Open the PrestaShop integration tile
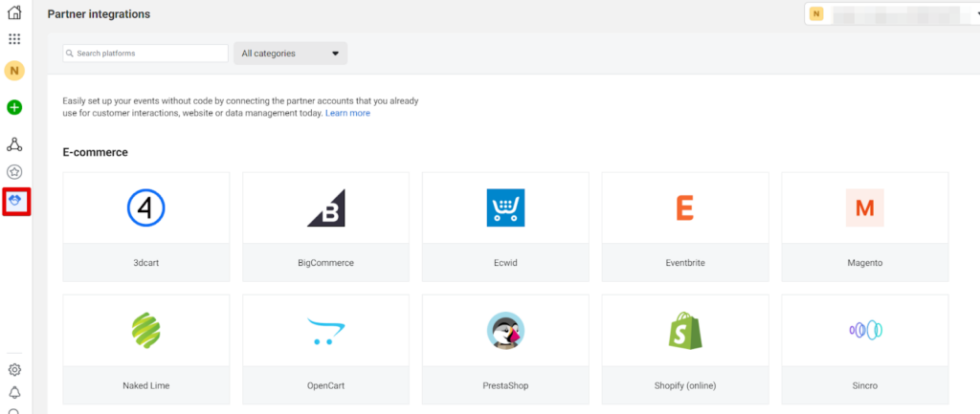980x414 pixels. point(505,348)
